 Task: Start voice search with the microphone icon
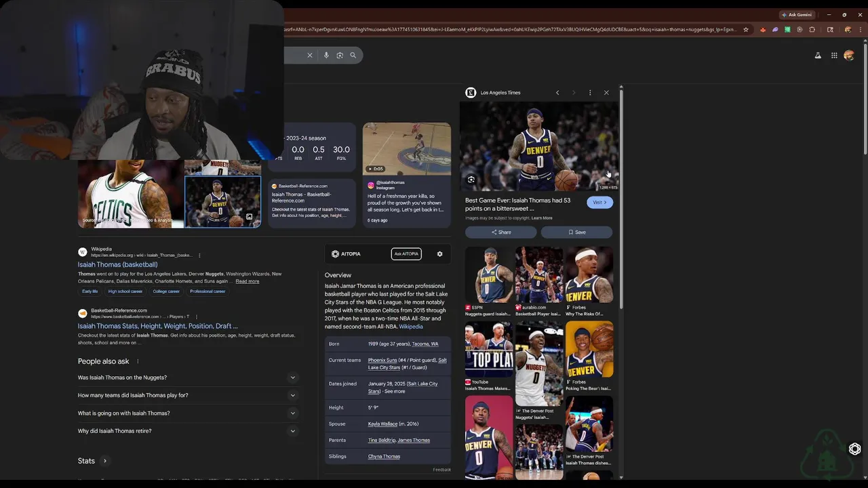click(326, 56)
